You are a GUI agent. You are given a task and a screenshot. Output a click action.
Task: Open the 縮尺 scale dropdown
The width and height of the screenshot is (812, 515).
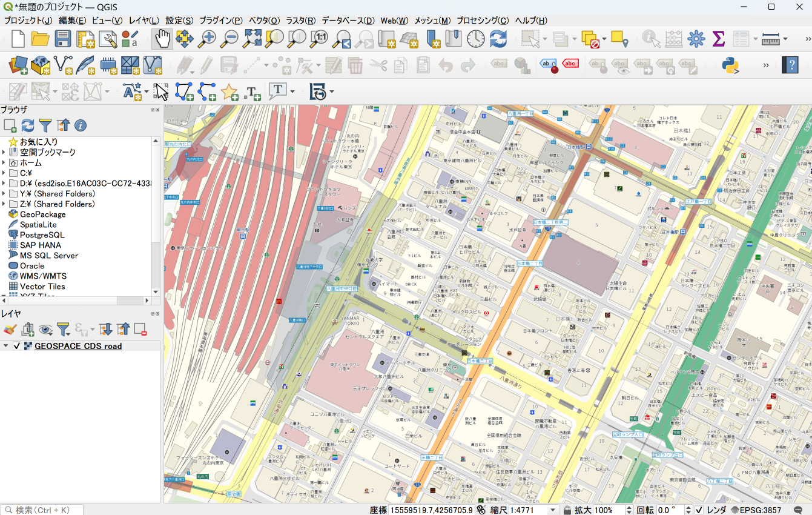coord(552,510)
